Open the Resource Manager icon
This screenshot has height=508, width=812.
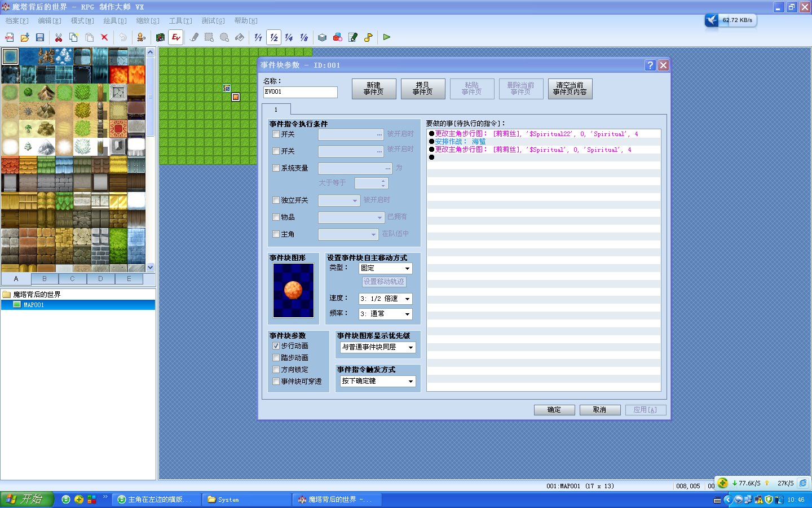(337, 37)
